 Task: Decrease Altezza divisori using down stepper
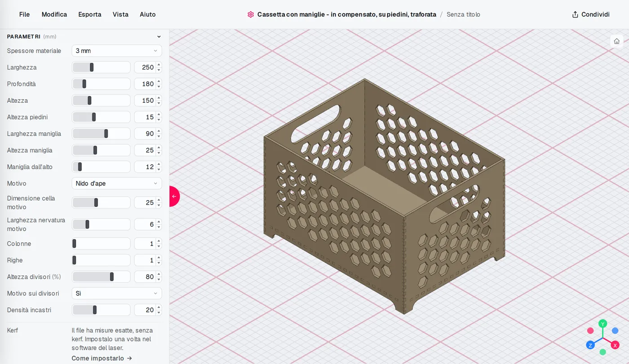(x=159, y=280)
